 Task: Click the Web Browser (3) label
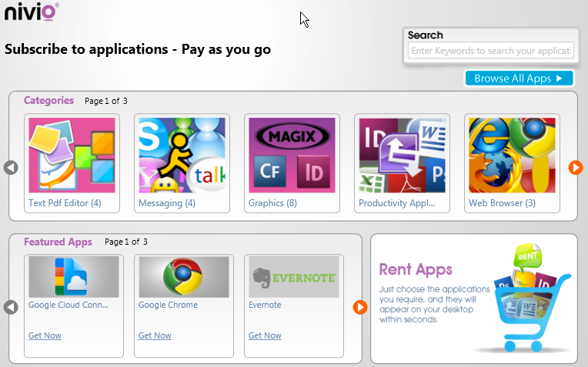tap(502, 203)
